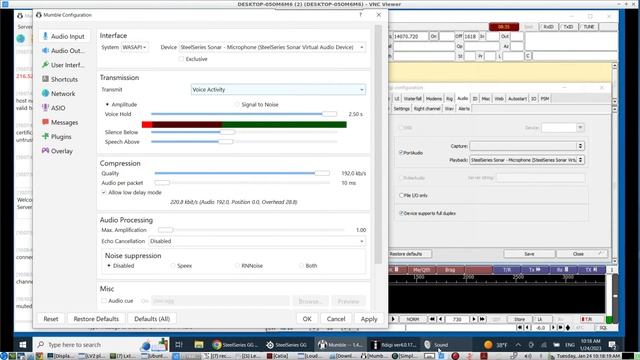The width and height of the screenshot is (640, 360).
Task: Open the Messages settings page
Action: [64, 122]
